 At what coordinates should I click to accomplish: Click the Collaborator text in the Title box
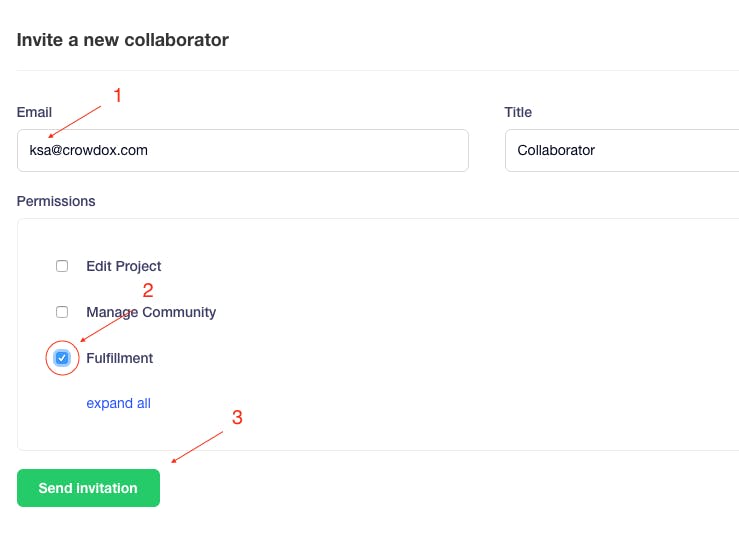pyautogui.click(x=556, y=150)
